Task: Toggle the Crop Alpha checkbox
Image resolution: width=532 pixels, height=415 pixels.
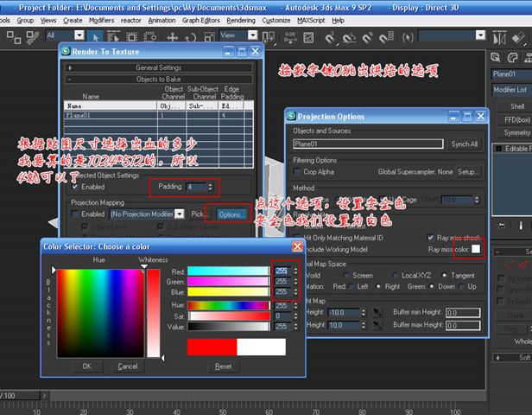Action: tap(297, 171)
